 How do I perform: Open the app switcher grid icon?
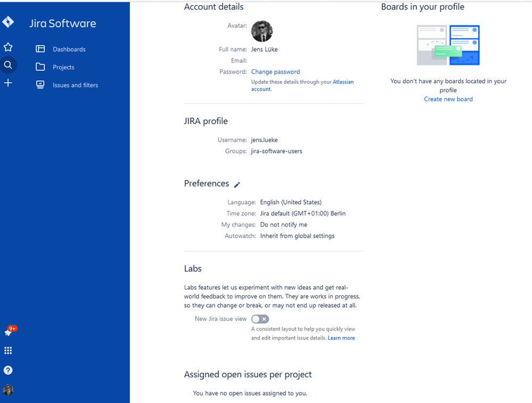coord(8,350)
